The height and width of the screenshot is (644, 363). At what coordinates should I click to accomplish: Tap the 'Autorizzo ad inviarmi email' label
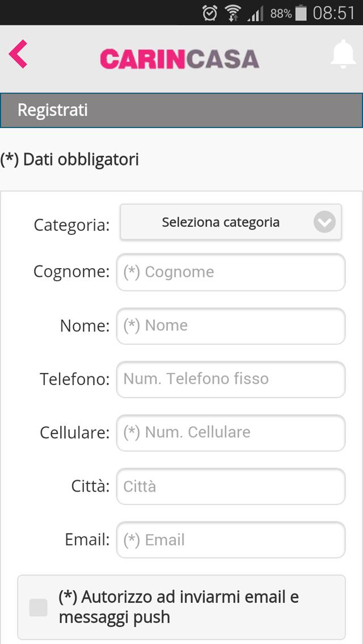pos(179,607)
